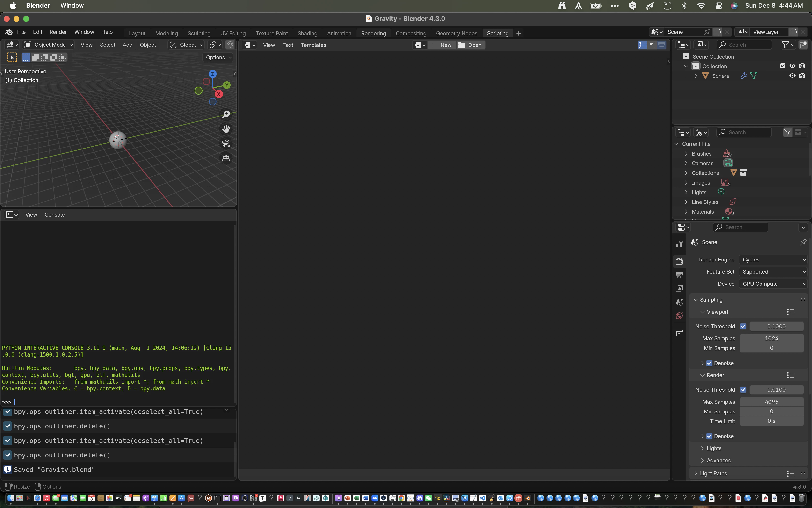Click the viewport zoom magnifier icon
This screenshot has width=812, height=508.
tap(226, 115)
